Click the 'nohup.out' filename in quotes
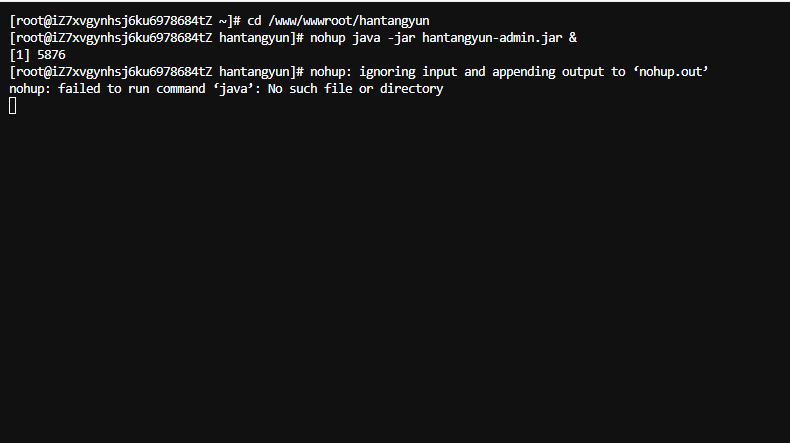 [671, 72]
